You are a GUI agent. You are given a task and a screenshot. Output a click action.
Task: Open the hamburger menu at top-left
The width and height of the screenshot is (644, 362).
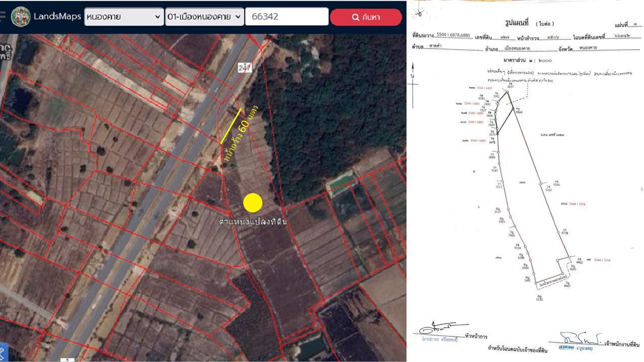(x=3, y=16)
